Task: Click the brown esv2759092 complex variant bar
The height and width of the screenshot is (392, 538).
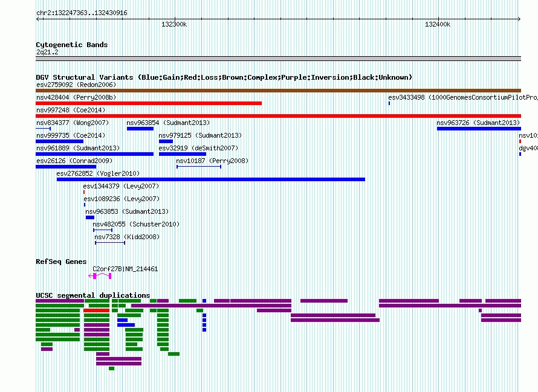Action: pyautogui.click(x=278, y=91)
